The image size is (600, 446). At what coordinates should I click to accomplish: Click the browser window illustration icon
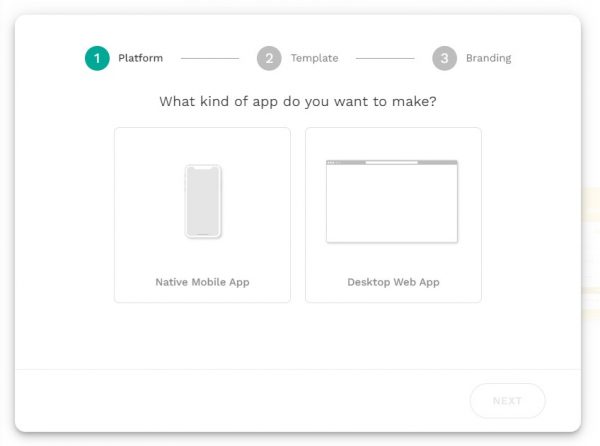pos(392,202)
